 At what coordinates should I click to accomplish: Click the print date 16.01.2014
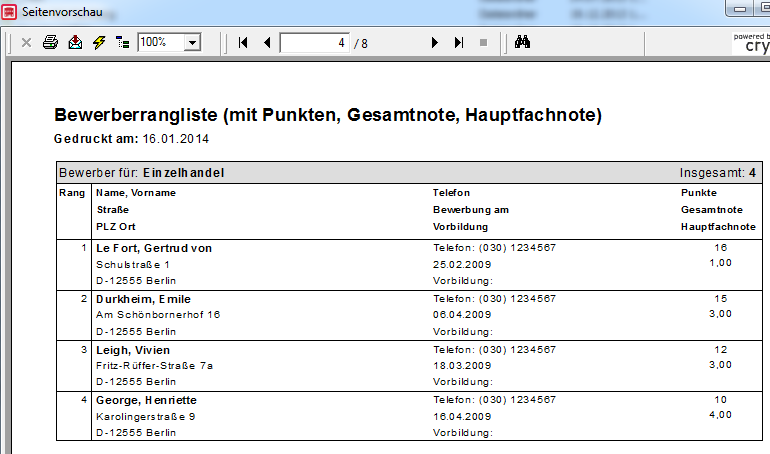176,139
